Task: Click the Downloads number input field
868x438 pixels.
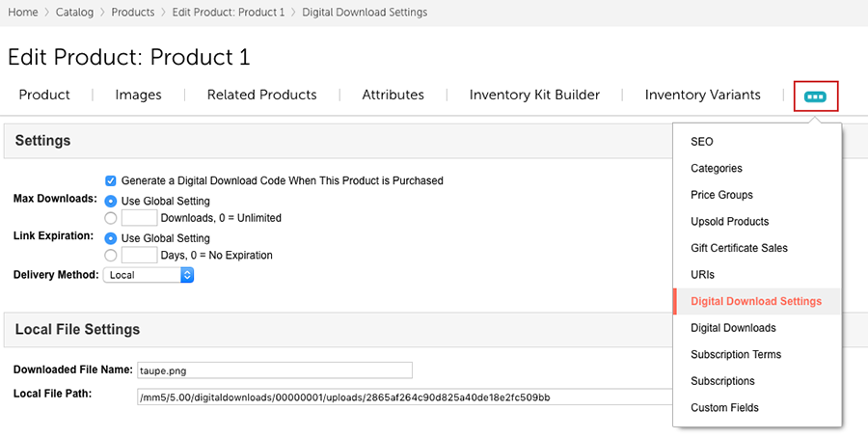Action: (140, 218)
